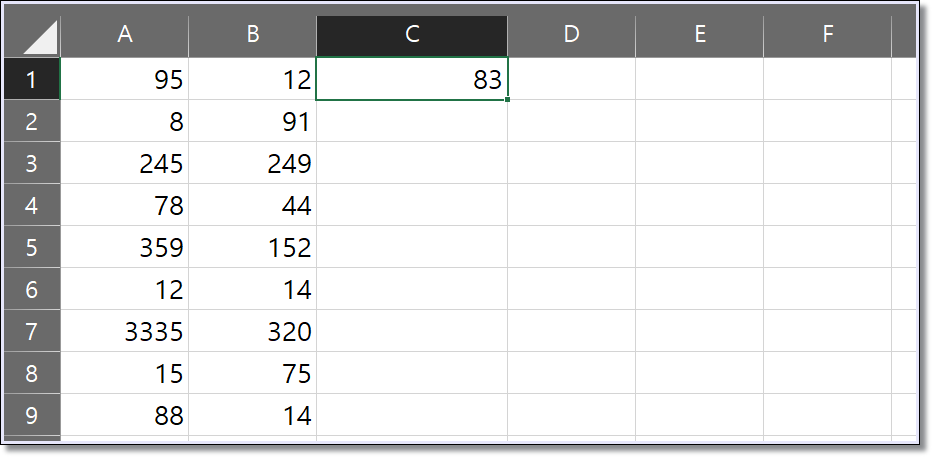Click cell B5 containing 152
Screen dimensions: 932x472
[253, 247]
